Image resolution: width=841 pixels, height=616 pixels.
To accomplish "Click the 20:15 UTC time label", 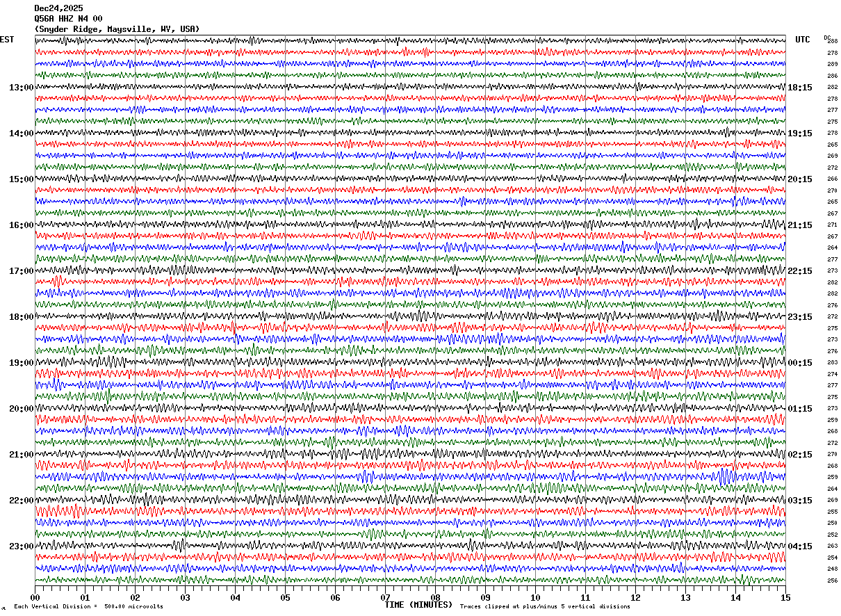I will point(800,179).
